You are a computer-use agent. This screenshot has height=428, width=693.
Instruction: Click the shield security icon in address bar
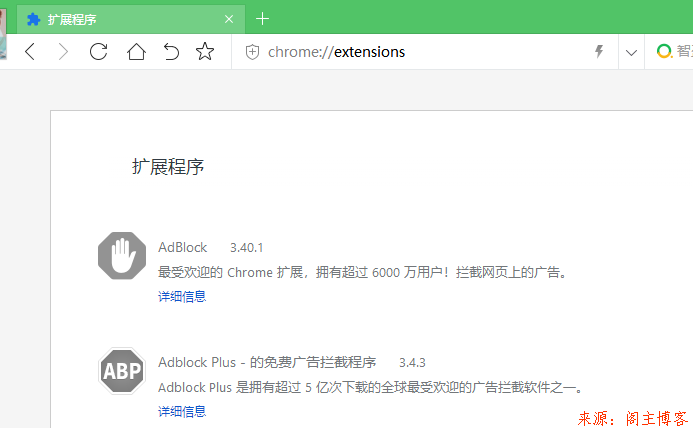click(x=252, y=52)
